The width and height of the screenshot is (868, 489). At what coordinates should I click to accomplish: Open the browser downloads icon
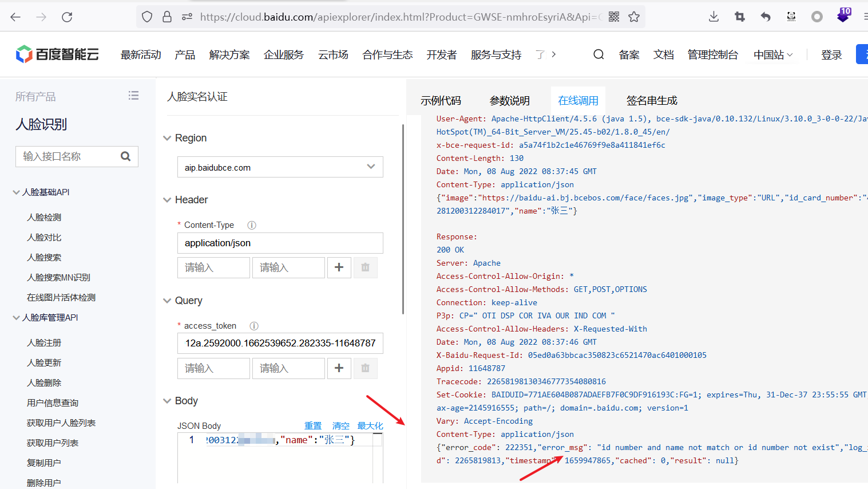714,17
